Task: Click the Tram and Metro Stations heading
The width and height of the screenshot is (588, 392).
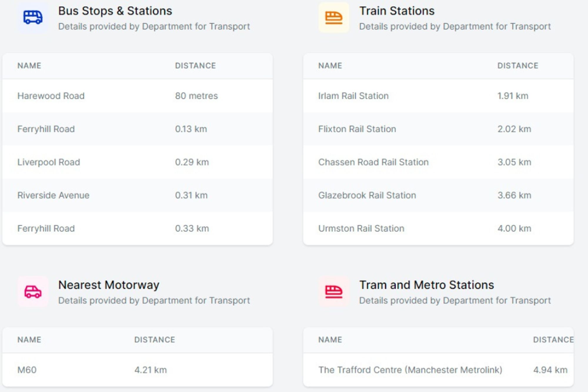Action: 426,285
